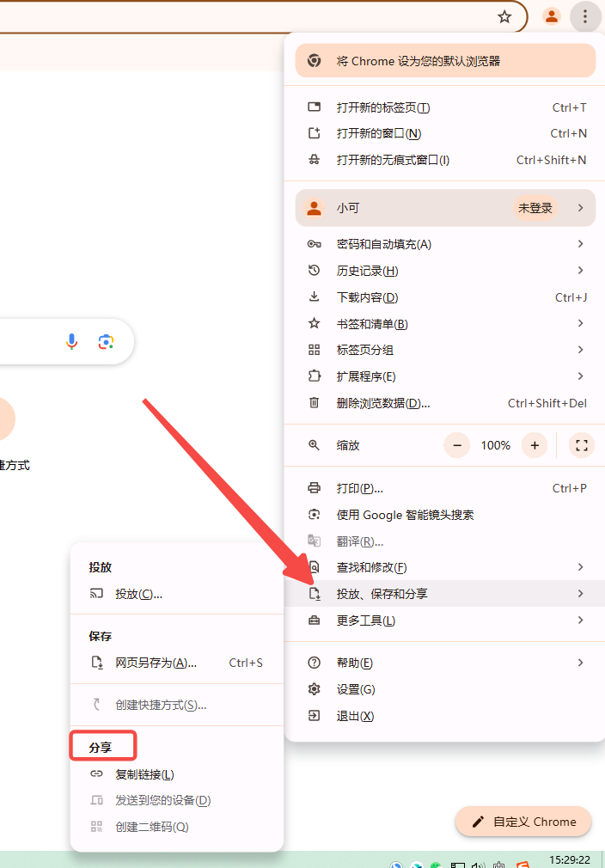Click the three-dot Chrome menu button
Image resolution: width=605 pixels, height=868 pixels.
tap(585, 16)
